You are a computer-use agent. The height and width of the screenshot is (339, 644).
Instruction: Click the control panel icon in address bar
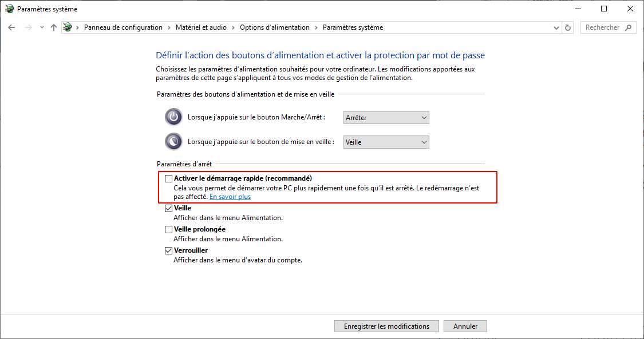click(68, 27)
